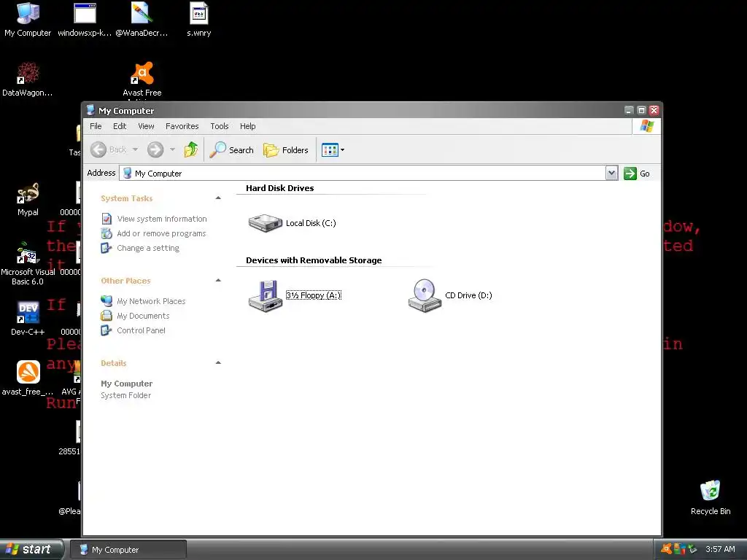This screenshot has height=560, width=747.
Task: Open My Documents link
Action: tap(143, 316)
